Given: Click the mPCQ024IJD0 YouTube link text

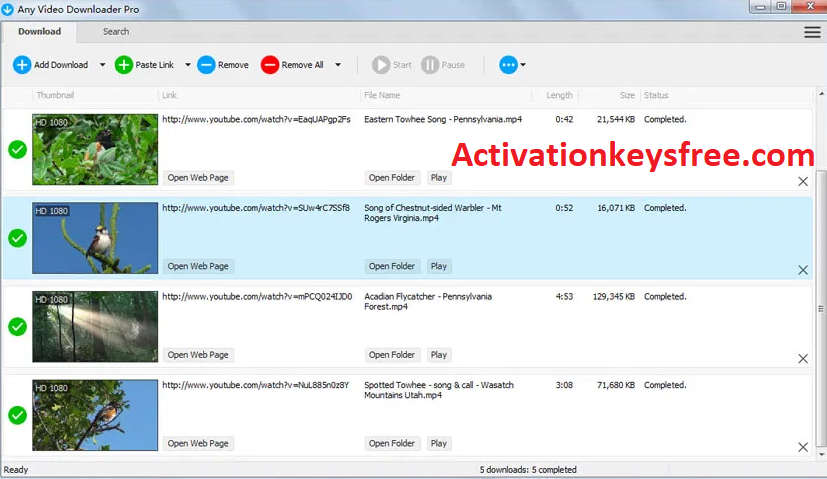Looking at the screenshot, I should (x=257, y=296).
